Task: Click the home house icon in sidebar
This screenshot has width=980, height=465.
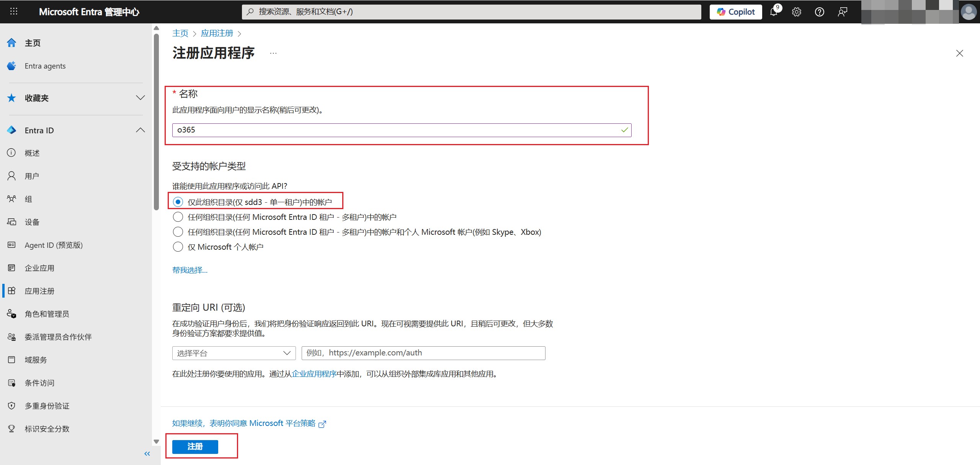Action: 11,43
